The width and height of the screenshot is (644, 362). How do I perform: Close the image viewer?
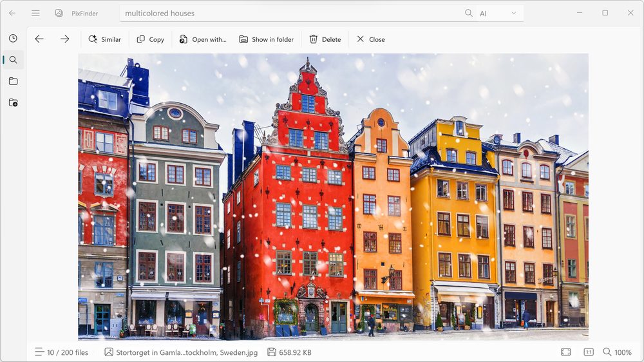click(x=371, y=39)
